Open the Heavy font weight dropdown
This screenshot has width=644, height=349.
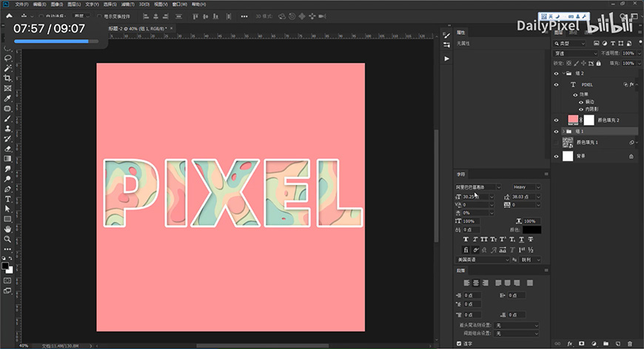point(527,187)
